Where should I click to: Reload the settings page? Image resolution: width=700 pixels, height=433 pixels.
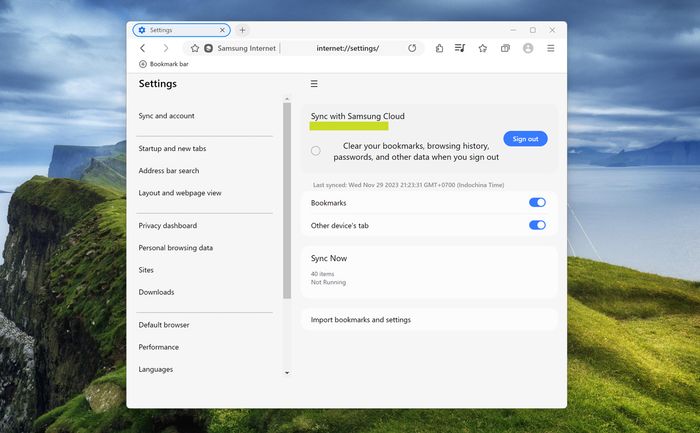tap(412, 48)
